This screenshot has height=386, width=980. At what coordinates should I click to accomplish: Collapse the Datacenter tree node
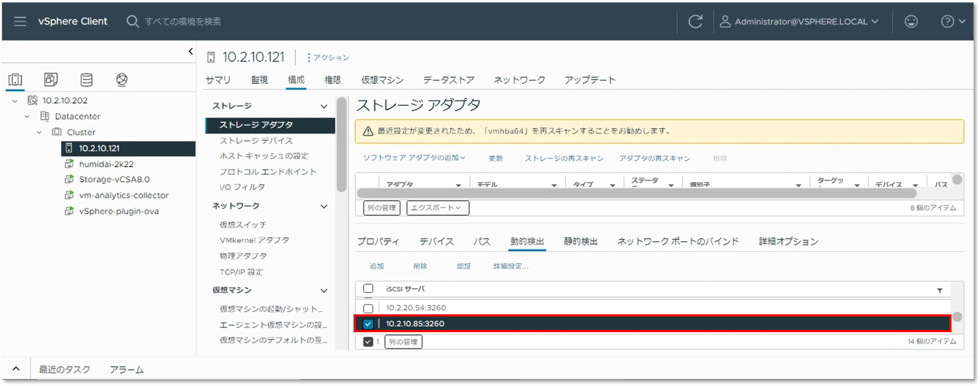pyautogui.click(x=27, y=117)
